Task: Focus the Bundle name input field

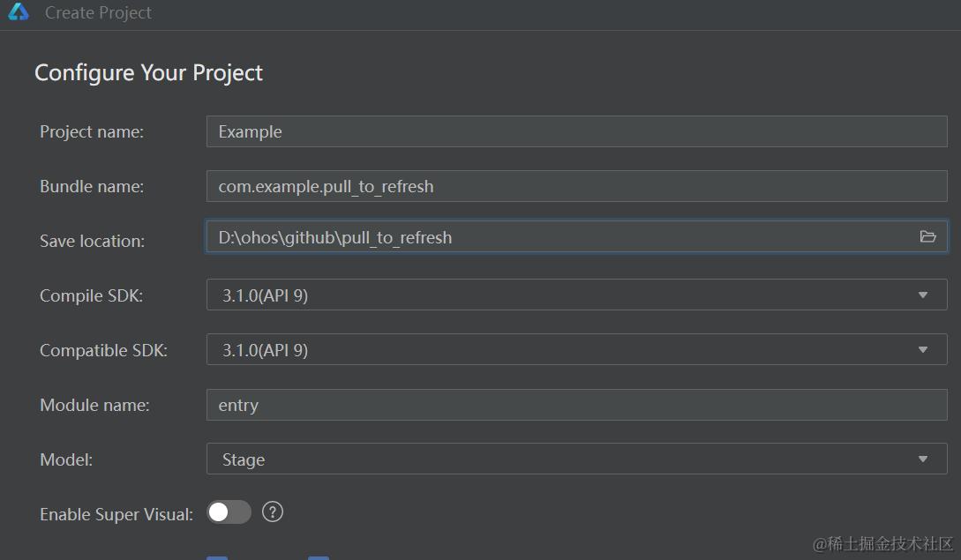Action: click(x=576, y=187)
